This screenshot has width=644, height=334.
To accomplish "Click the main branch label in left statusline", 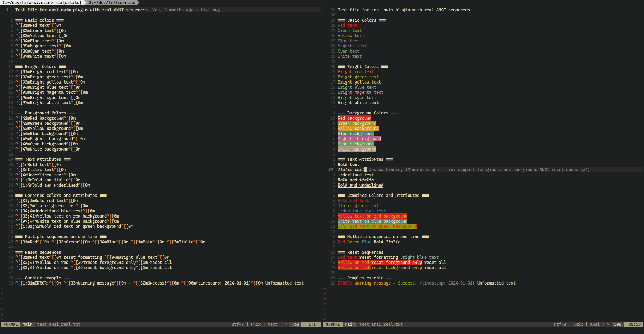I will (x=27, y=324).
